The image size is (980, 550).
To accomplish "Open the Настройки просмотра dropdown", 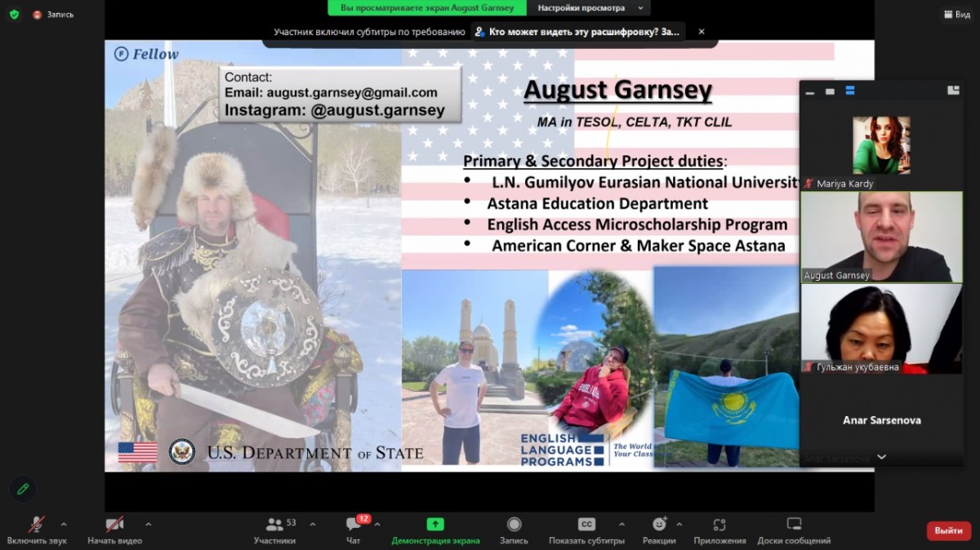I will point(588,8).
